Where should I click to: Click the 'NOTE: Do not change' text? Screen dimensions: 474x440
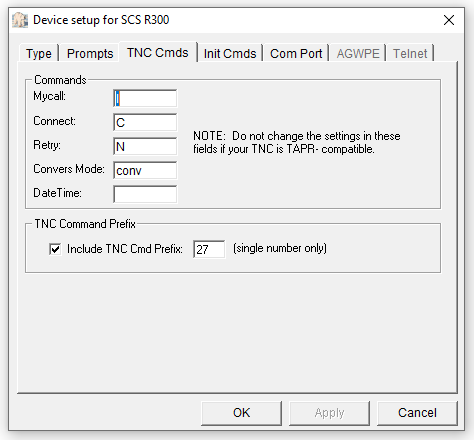tap(297, 142)
